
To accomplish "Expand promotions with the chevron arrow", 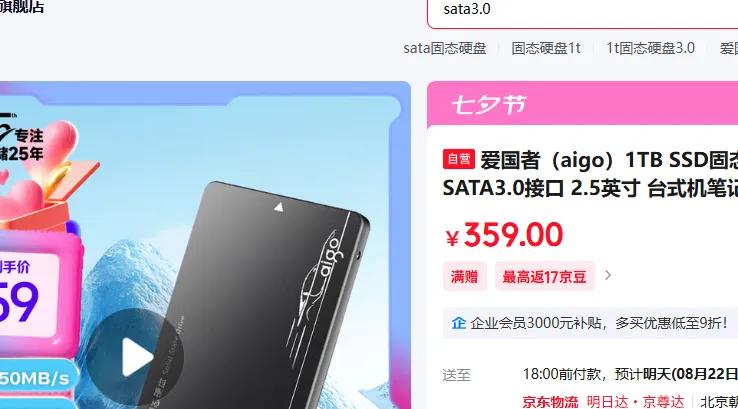I will (608, 275).
